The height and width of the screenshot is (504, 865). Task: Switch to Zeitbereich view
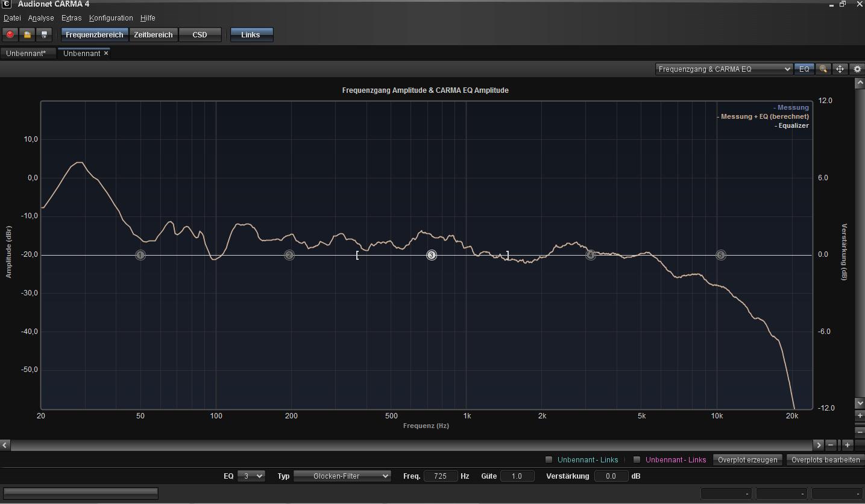pyautogui.click(x=153, y=35)
